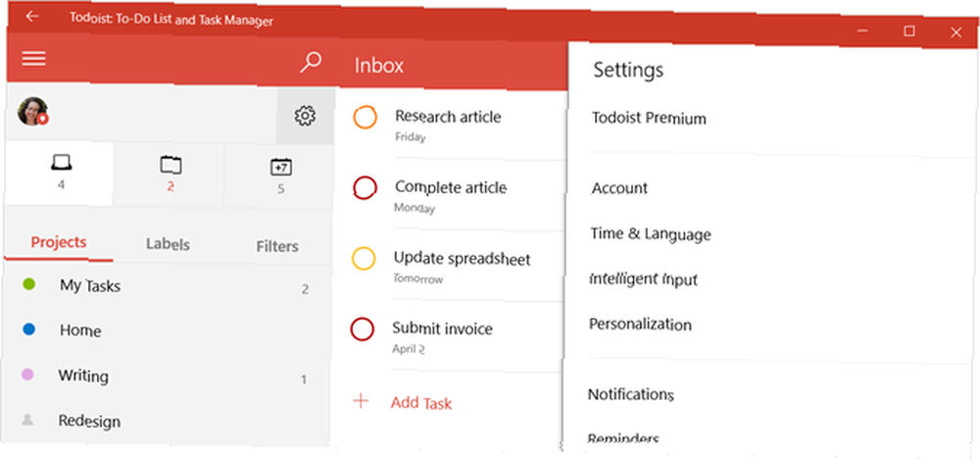The height and width of the screenshot is (462, 980).
Task: Go back with the title bar arrow
Action: (x=32, y=17)
